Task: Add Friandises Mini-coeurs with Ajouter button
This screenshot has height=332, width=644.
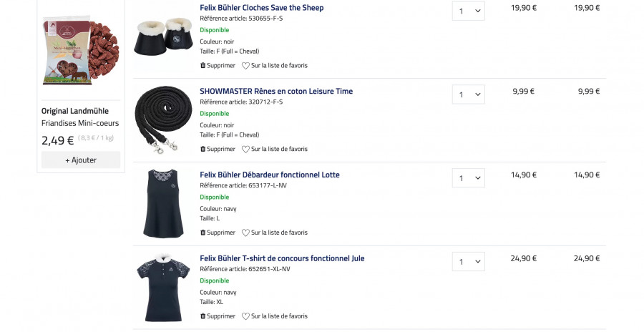Action: [81, 160]
